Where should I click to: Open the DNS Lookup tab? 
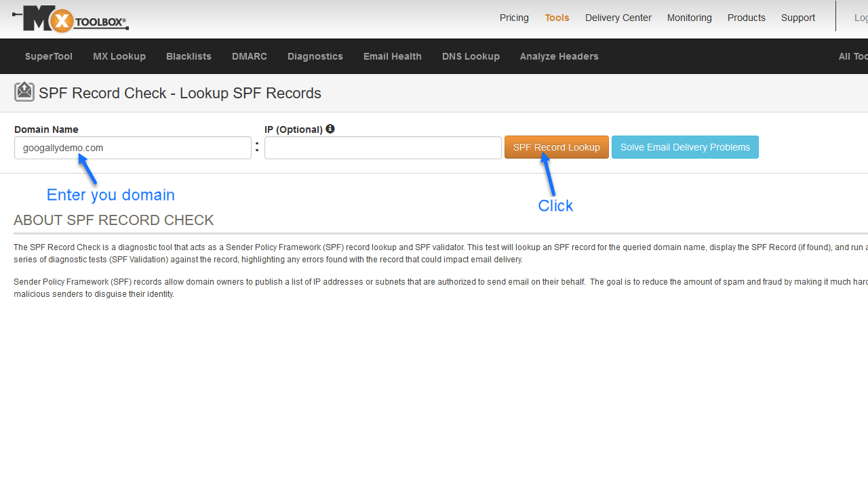[x=471, y=56]
